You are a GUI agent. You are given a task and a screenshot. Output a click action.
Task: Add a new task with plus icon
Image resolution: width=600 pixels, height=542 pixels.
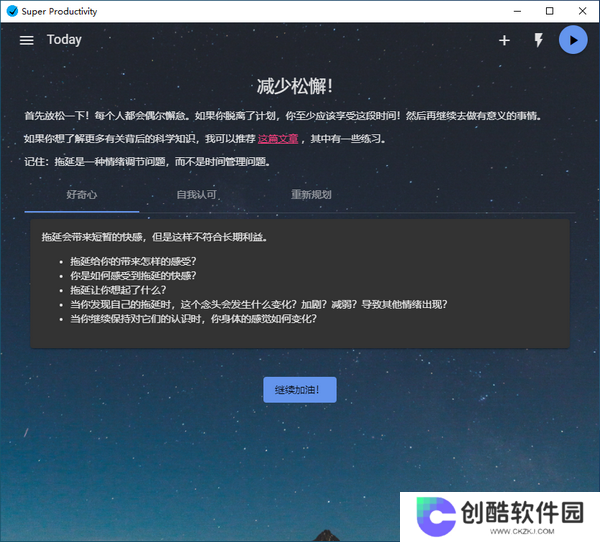click(x=504, y=40)
